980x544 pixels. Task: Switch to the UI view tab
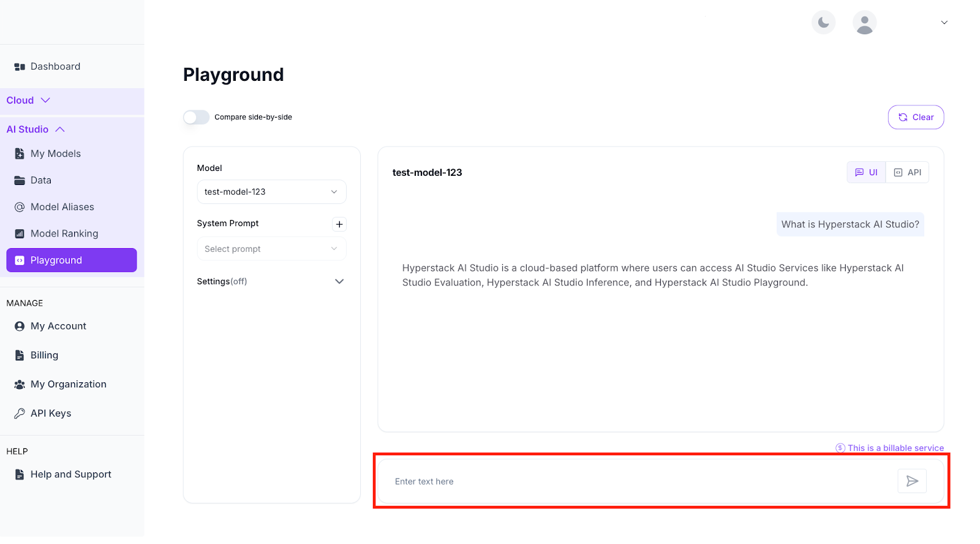[867, 173]
